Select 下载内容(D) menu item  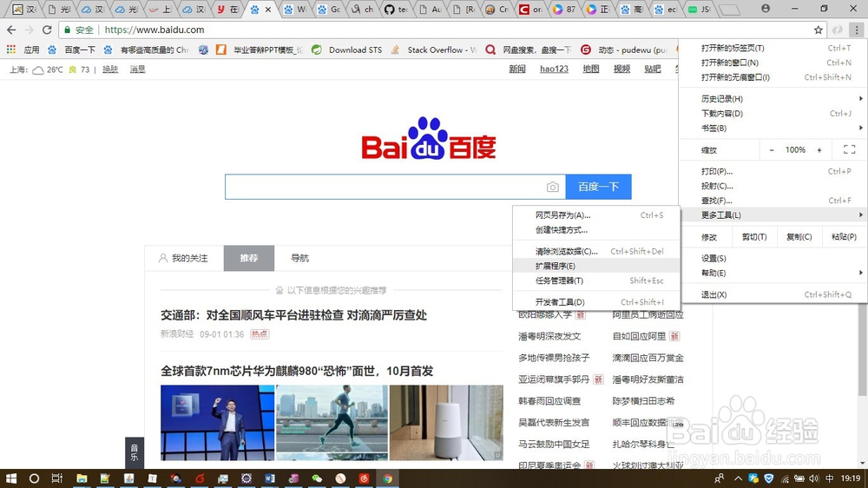point(773,114)
